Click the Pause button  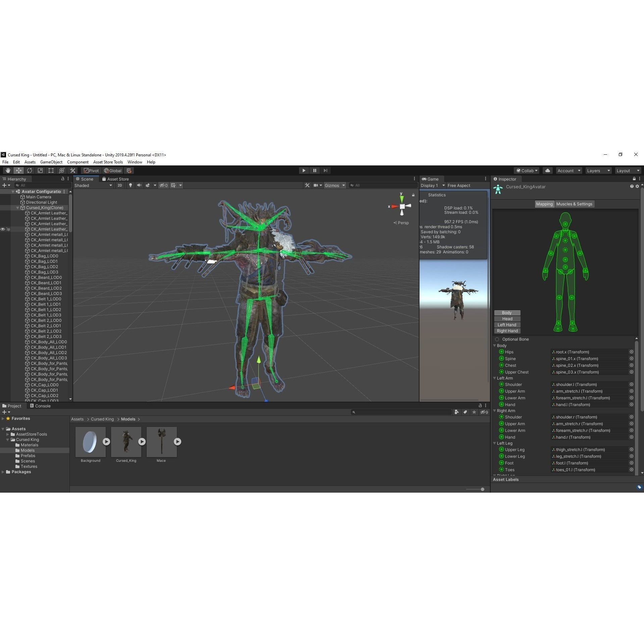coord(314,170)
